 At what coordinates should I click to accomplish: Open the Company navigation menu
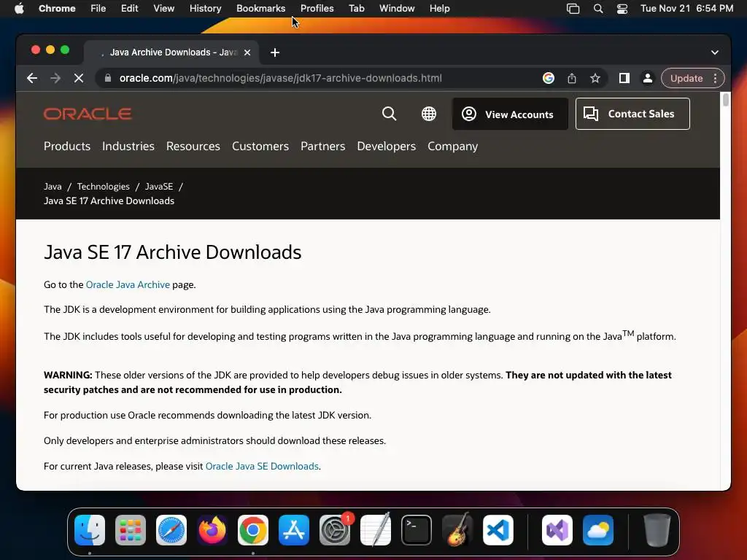click(452, 146)
